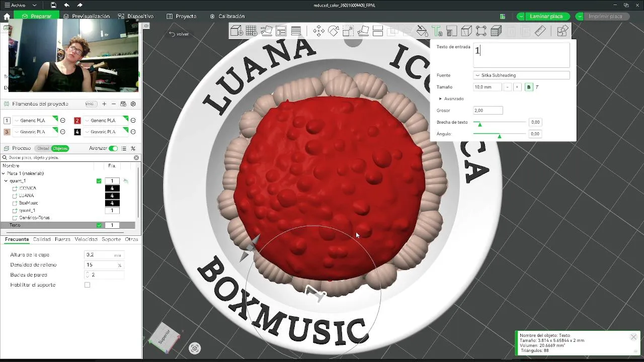Enable the Habilitar el soporte checkbox

[87, 285]
